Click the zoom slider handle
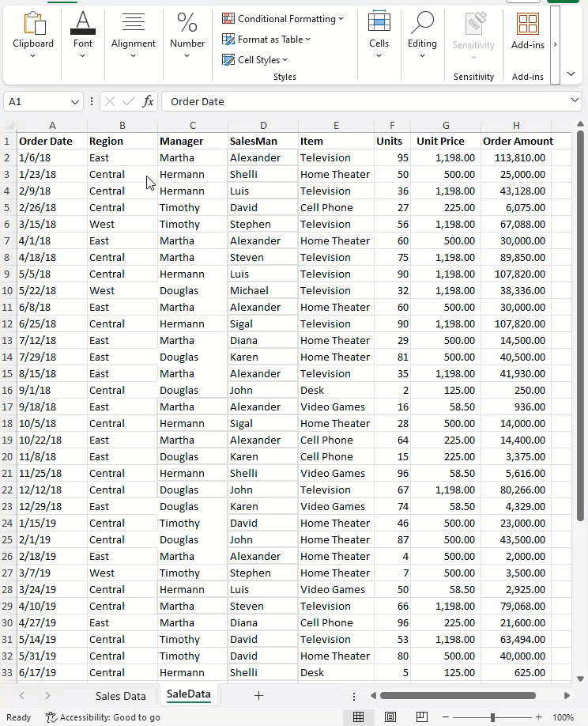Viewport: 588px width, 726px height. pyautogui.click(x=492, y=717)
